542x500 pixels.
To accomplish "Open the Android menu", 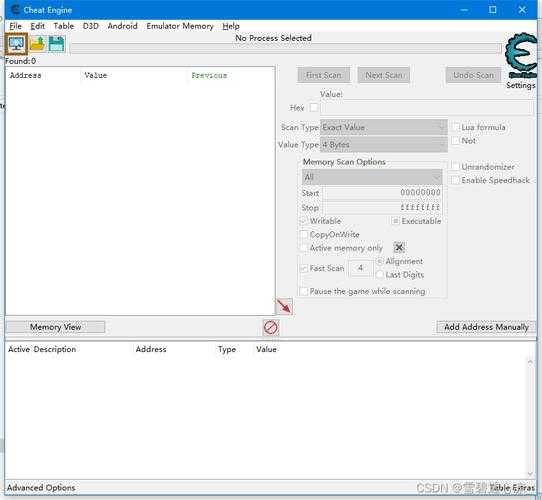I will 122,26.
